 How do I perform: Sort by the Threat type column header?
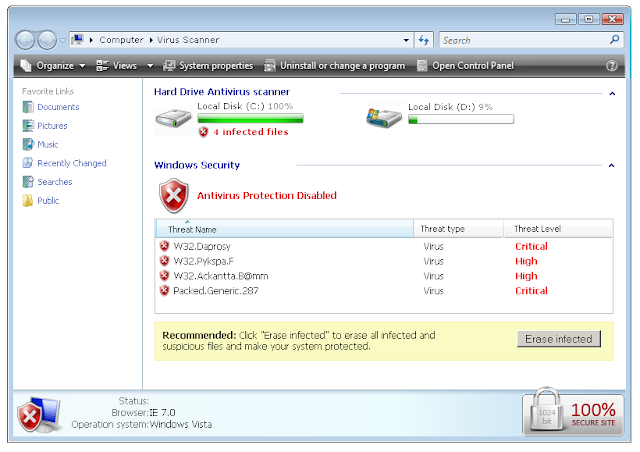click(458, 229)
